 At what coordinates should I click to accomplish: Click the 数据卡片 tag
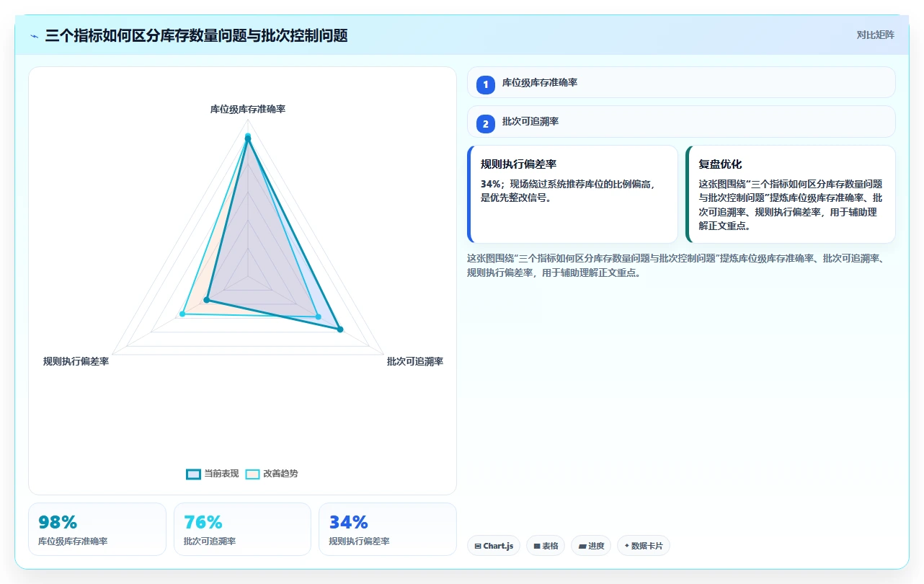(644, 546)
